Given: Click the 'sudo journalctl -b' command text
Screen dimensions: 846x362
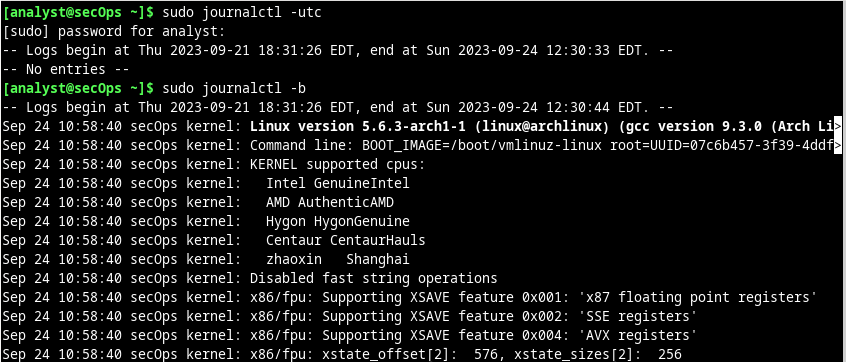Looking at the screenshot, I should (x=234, y=88).
